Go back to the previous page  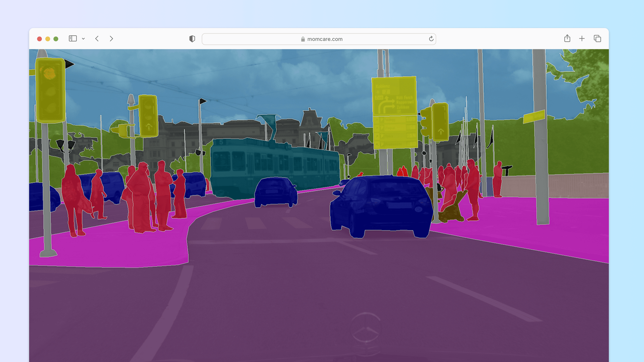(x=97, y=39)
